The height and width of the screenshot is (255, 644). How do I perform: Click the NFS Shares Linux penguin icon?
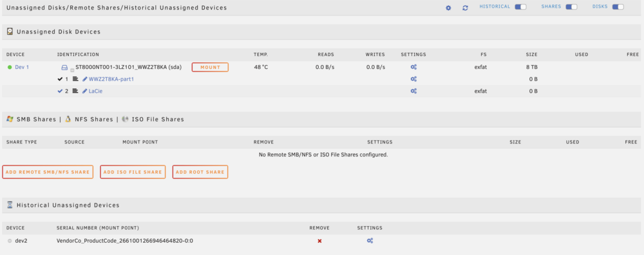point(69,119)
